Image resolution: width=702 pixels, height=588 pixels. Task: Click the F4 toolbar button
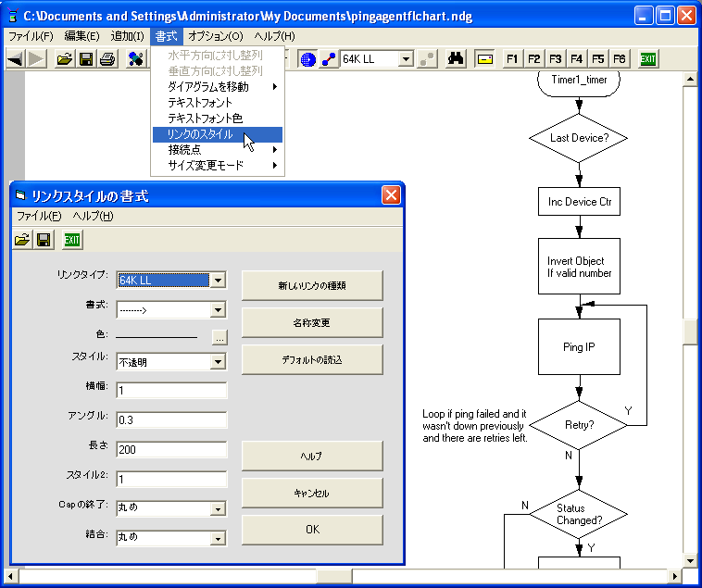(x=577, y=58)
